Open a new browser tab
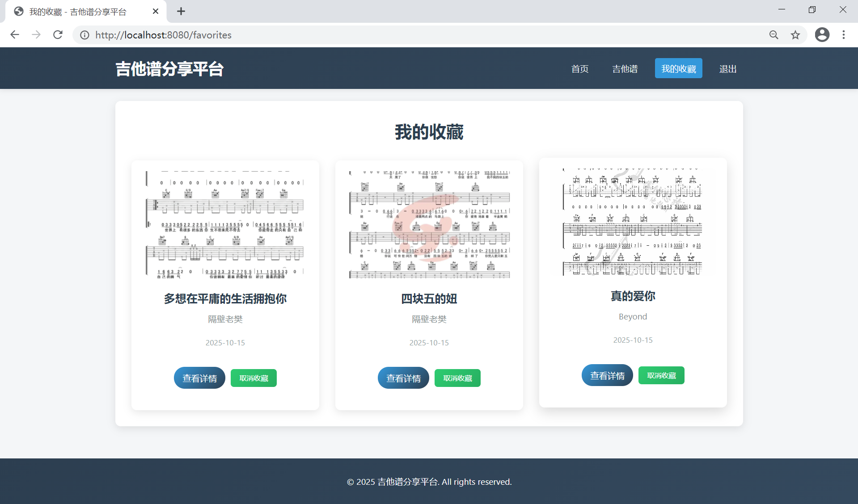This screenshot has height=504, width=858. [181, 11]
